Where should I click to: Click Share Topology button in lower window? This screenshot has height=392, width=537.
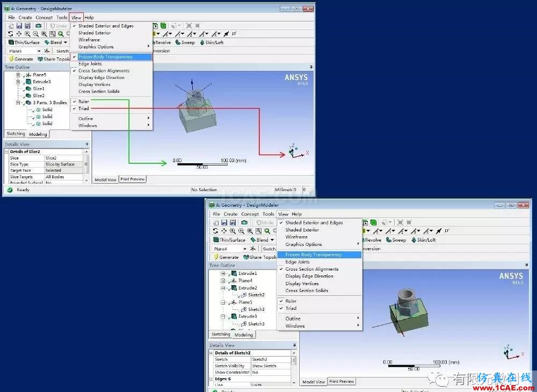[x=260, y=257]
